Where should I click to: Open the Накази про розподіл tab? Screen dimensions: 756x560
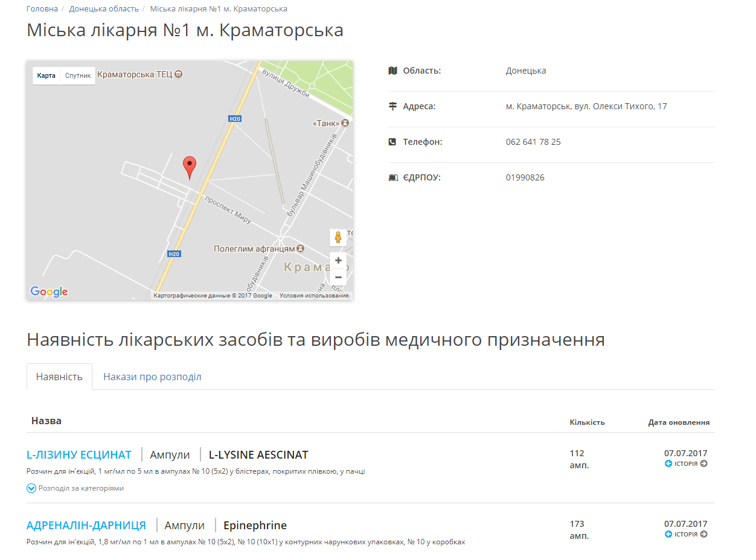[x=152, y=377]
